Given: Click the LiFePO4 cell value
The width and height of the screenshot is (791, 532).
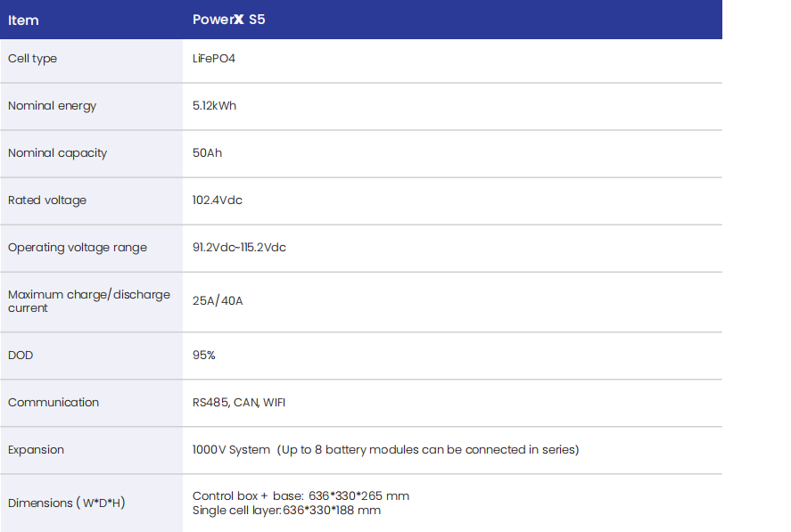Looking at the screenshot, I should [x=214, y=59].
